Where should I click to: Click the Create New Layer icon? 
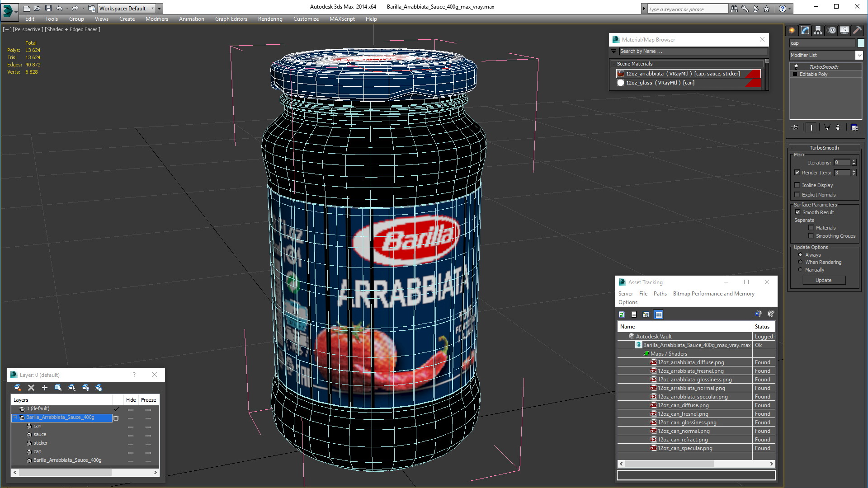point(18,388)
